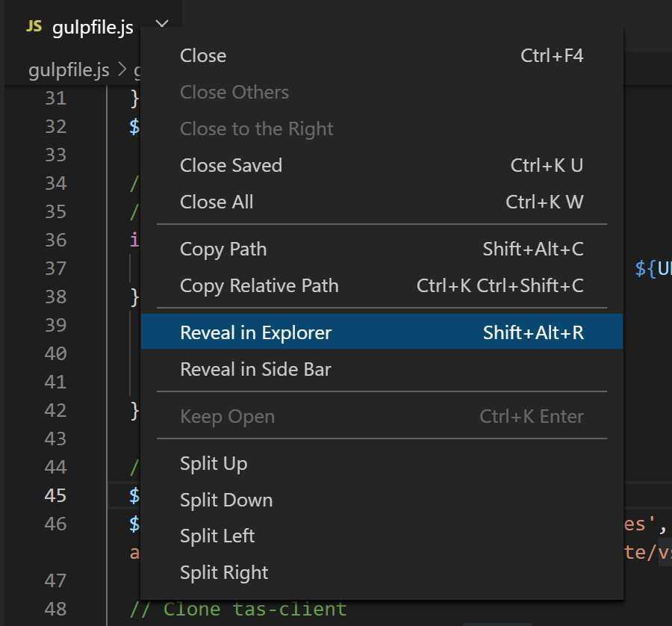Click the Keep Open entry
The height and width of the screenshot is (626, 672).
[227, 416]
